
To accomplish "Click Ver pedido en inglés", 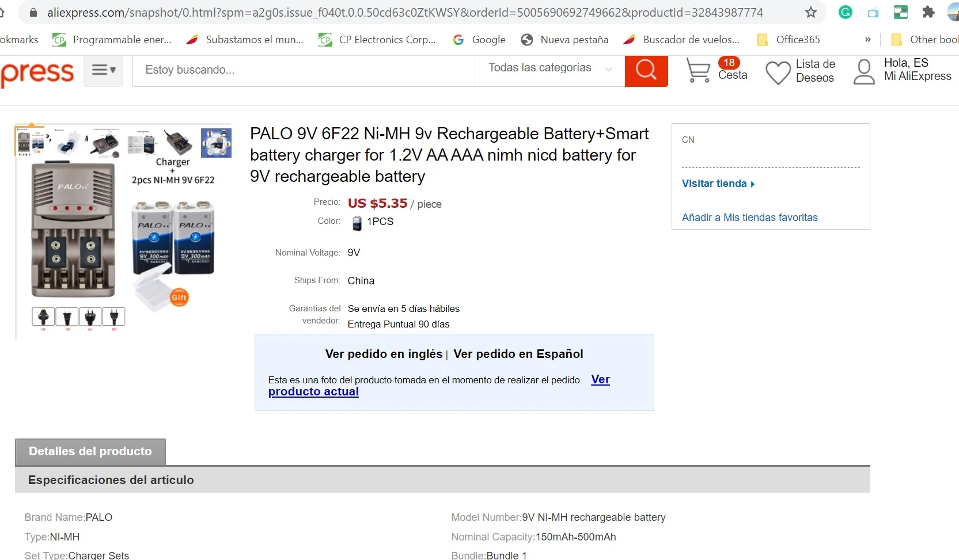I will coord(384,354).
